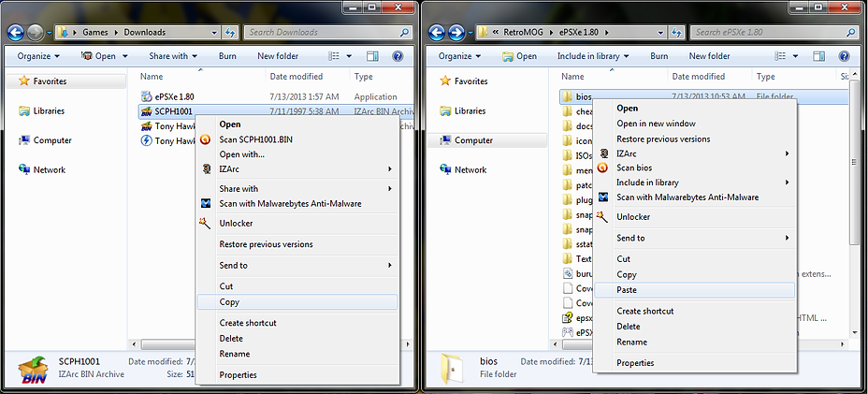Click SCPH1001 BIN file icon

point(146,111)
